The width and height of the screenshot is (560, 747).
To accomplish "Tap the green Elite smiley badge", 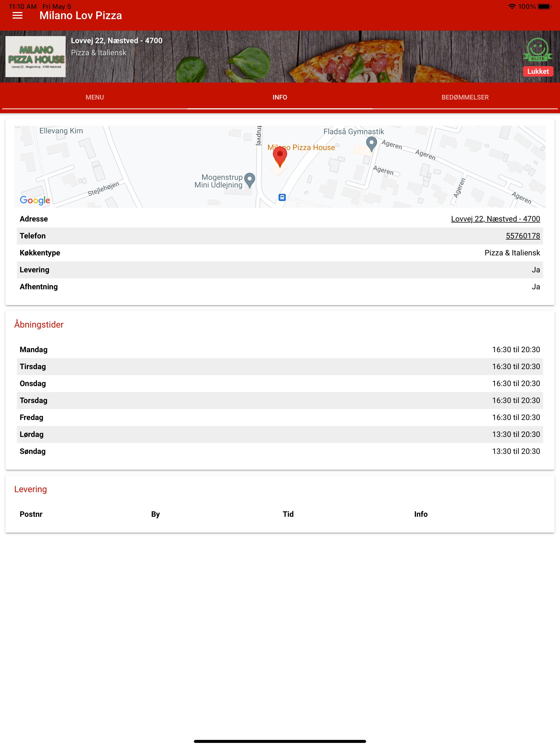I will (x=538, y=50).
